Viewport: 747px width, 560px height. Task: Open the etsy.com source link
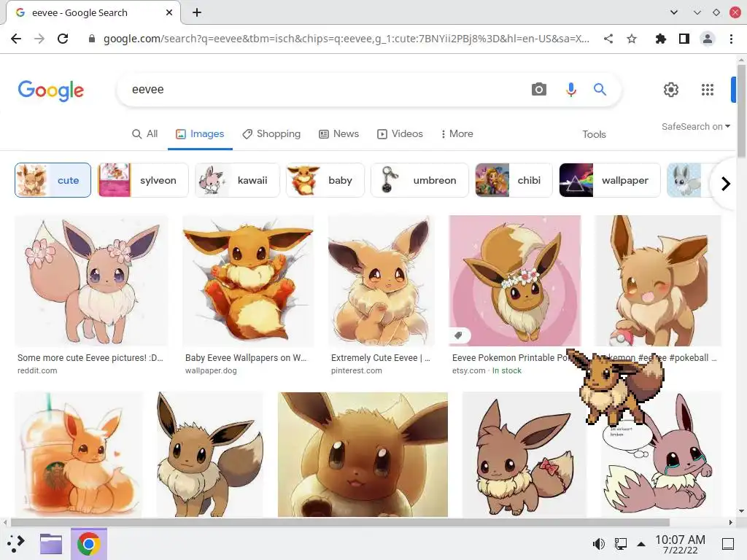pyautogui.click(x=469, y=370)
